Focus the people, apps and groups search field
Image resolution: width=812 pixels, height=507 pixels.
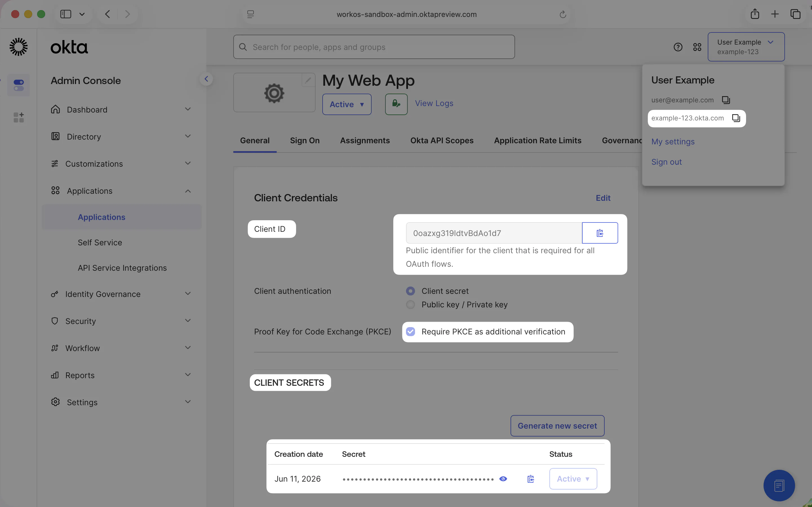tap(374, 47)
